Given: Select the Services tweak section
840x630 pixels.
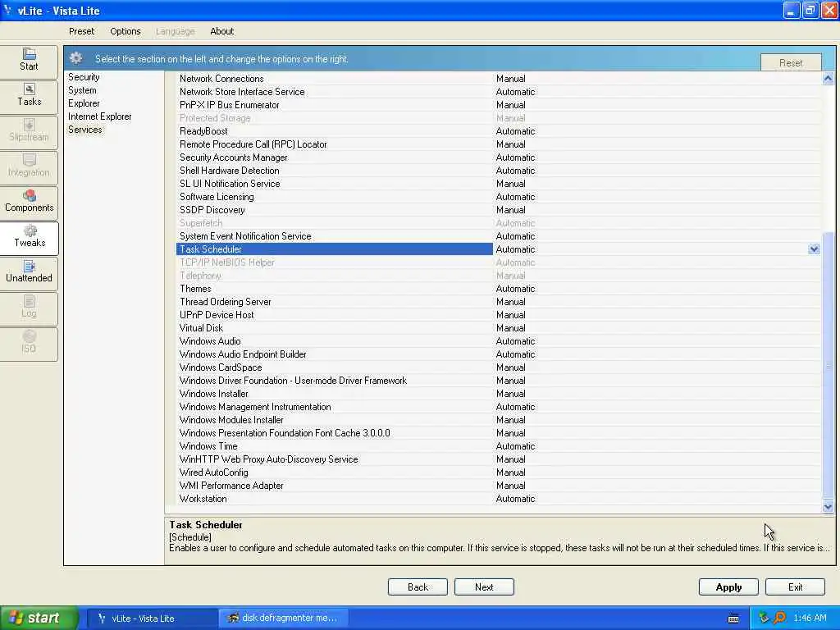Looking at the screenshot, I should click(x=84, y=130).
